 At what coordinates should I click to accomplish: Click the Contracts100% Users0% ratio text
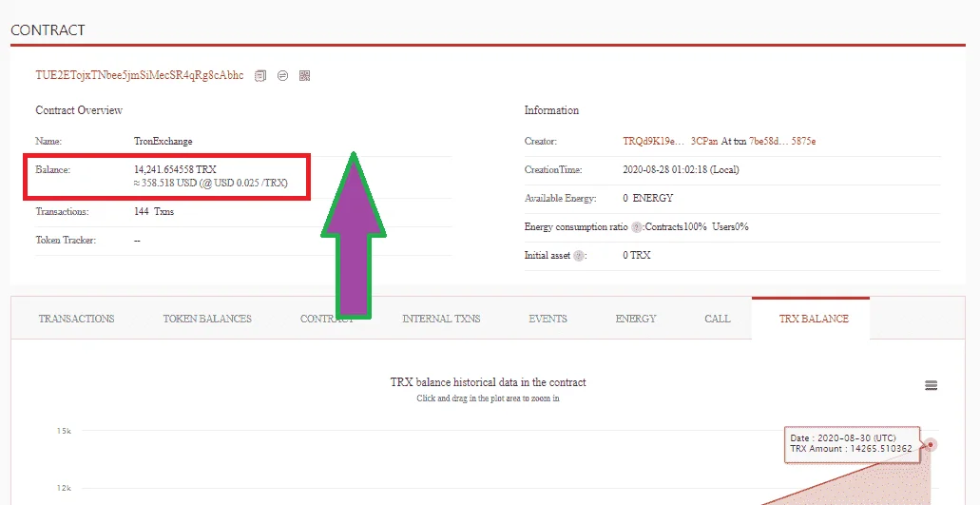pyautogui.click(x=696, y=227)
